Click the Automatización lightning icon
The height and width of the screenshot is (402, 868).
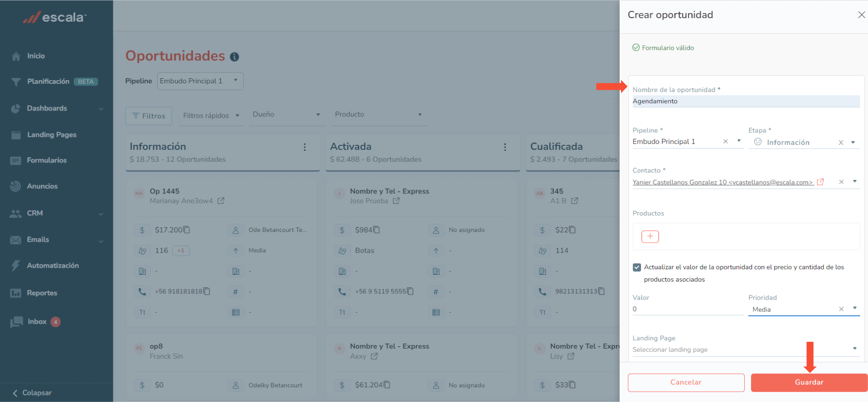pyautogui.click(x=16, y=266)
